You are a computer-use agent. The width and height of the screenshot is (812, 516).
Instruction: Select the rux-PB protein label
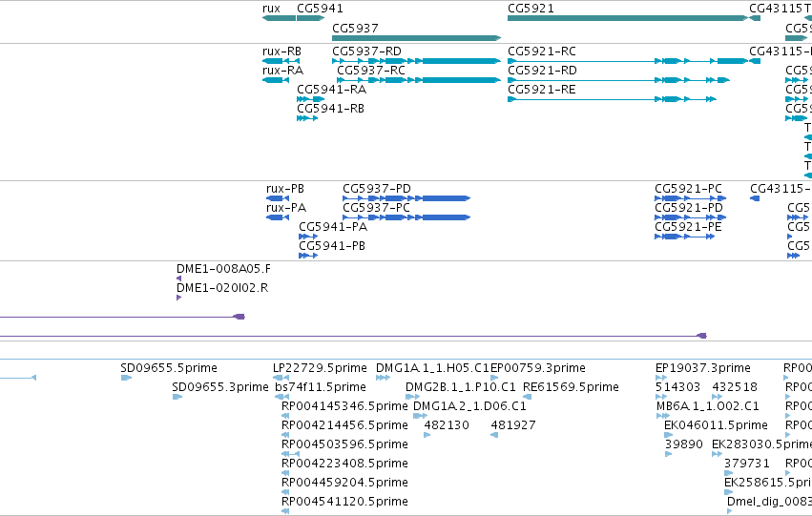point(285,189)
